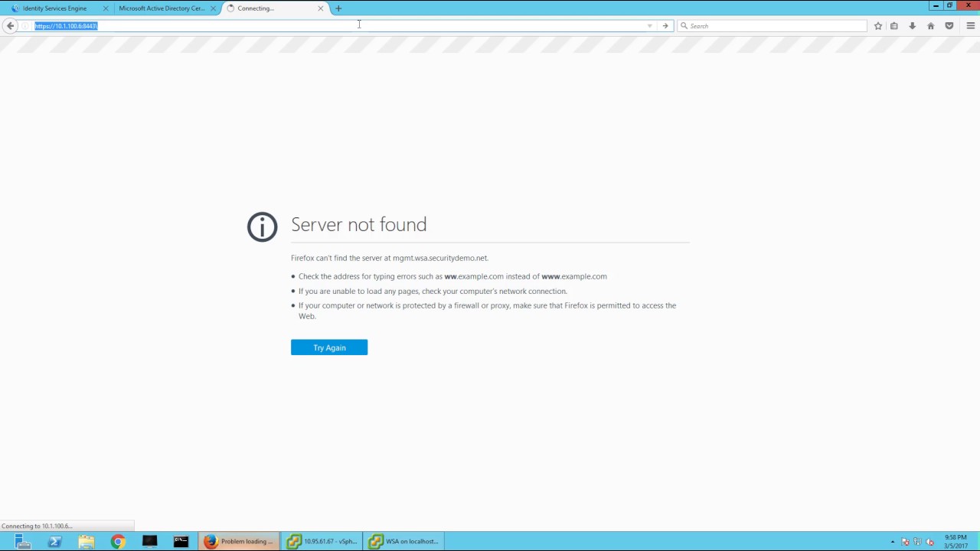The height and width of the screenshot is (551, 980).
Task: Click the volume speaker tray icon
Action: (930, 542)
